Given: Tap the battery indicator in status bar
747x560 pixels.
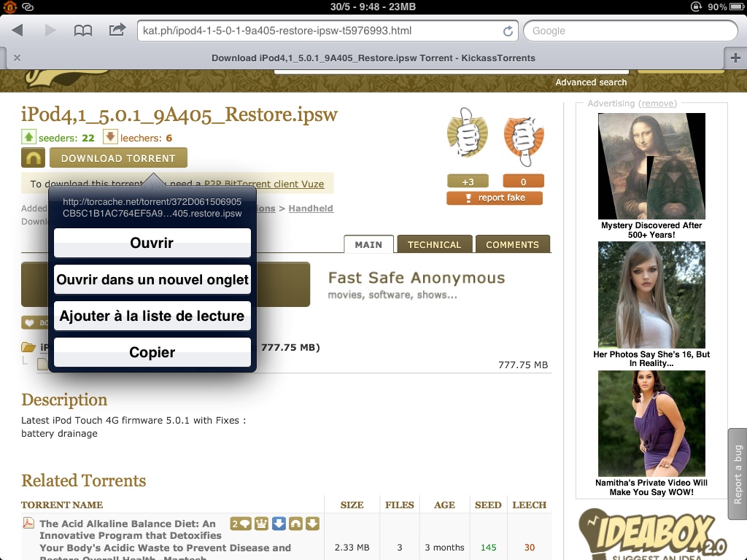Looking at the screenshot, I should point(737,7).
